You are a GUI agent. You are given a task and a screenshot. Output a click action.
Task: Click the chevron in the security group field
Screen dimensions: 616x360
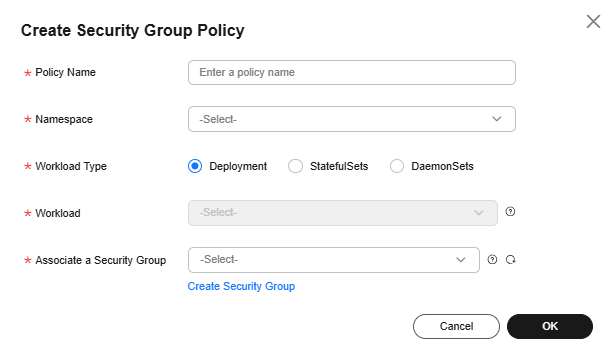460,260
